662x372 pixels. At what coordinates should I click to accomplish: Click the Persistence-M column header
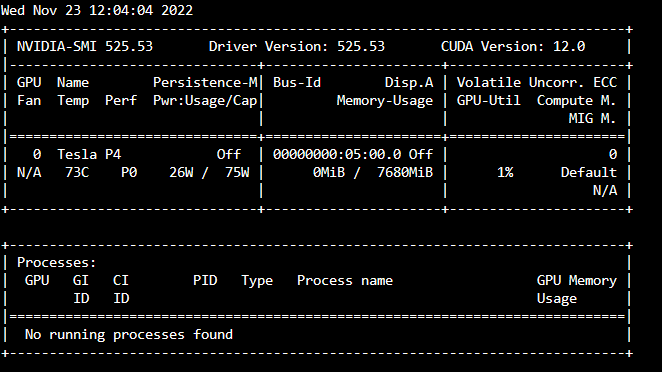click(205, 82)
